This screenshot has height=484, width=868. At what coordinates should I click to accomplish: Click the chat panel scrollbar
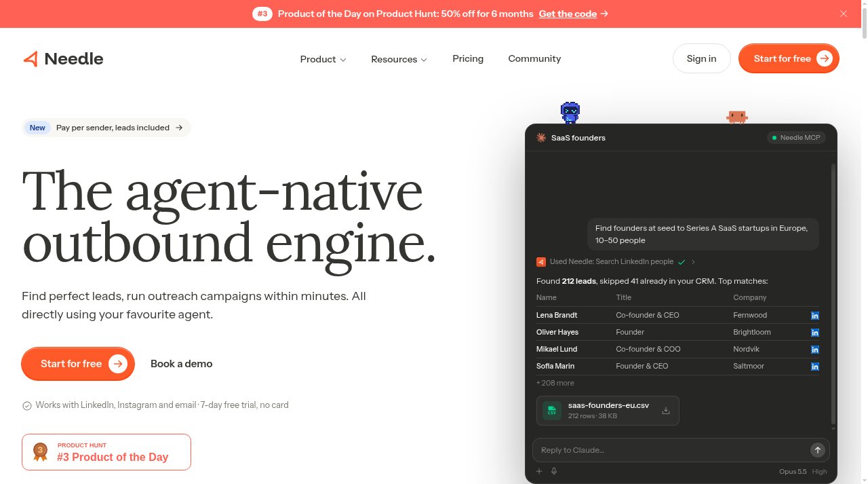(x=833, y=295)
